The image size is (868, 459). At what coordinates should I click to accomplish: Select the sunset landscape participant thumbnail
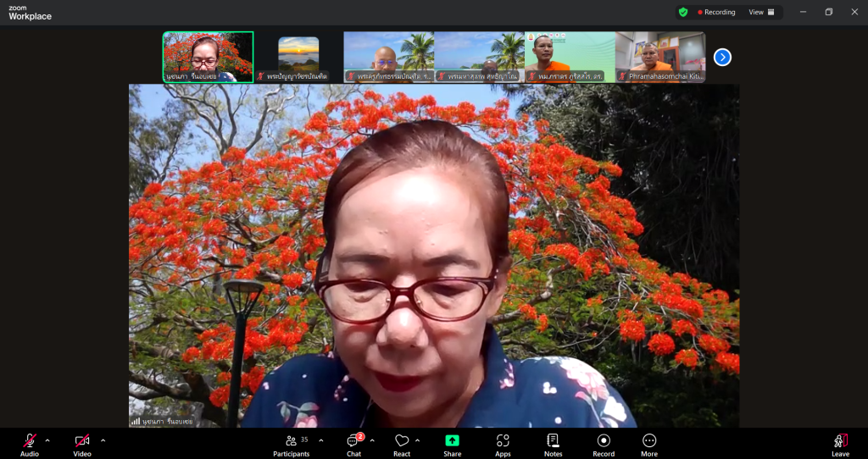[298, 55]
